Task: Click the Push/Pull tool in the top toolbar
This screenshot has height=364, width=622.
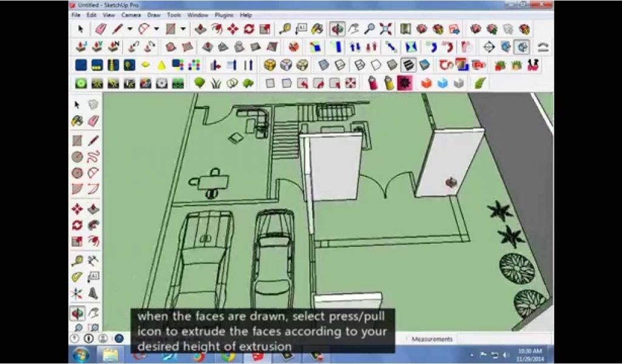Action: pos(200,29)
